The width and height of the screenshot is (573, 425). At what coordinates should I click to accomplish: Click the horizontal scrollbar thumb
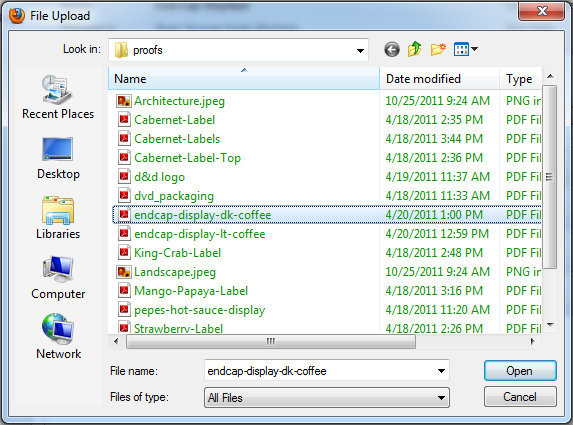pos(271,342)
